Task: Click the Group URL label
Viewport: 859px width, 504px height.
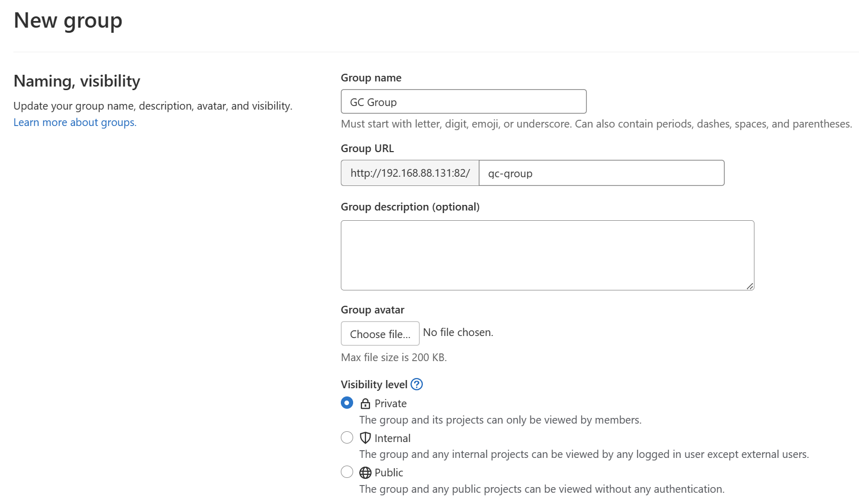Action: click(x=367, y=149)
